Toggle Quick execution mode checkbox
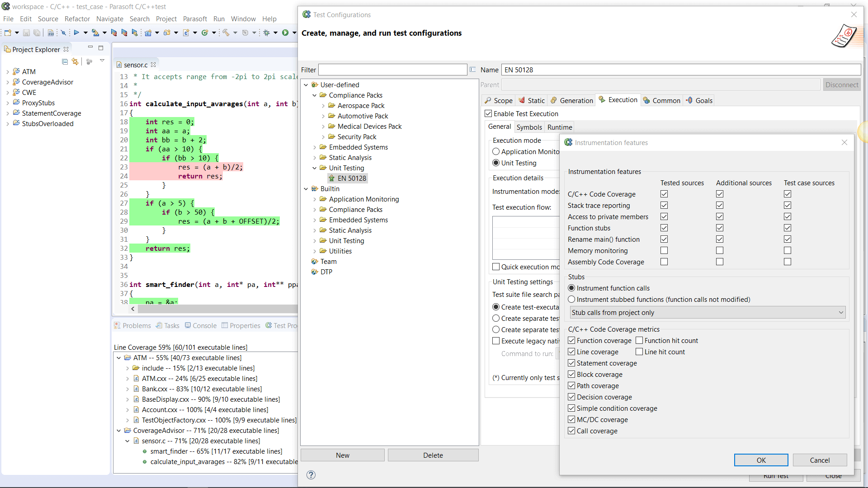Viewport: 868px width, 488px height. coord(496,267)
